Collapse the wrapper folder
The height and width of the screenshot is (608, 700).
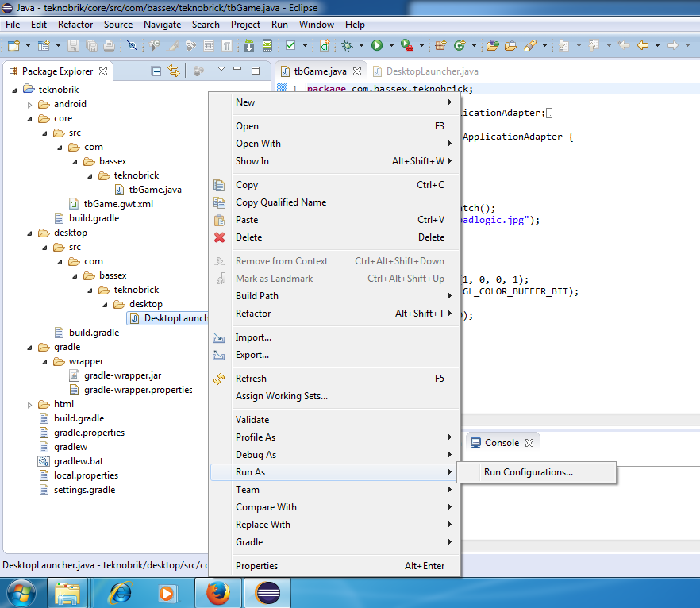[44, 362]
